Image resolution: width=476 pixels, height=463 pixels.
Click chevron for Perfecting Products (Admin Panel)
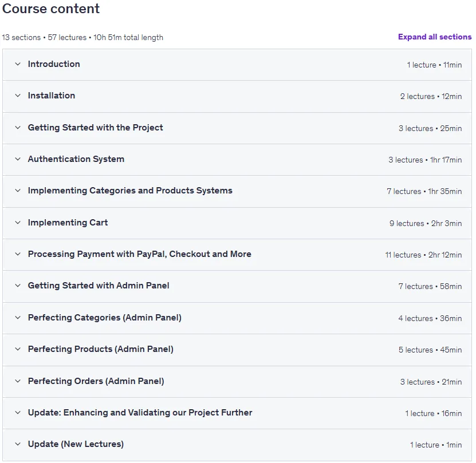(x=18, y=349)
